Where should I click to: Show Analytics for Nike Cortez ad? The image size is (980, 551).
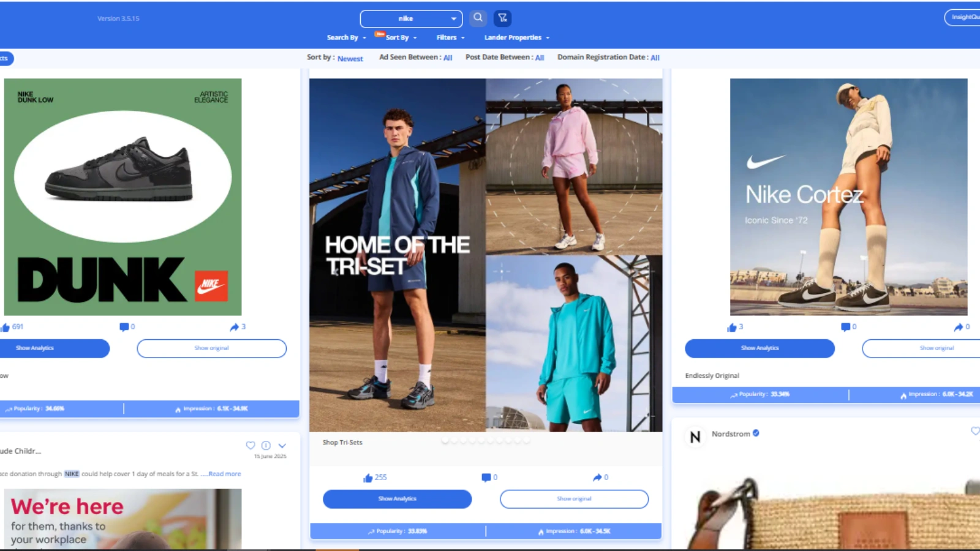click(759, 348)
